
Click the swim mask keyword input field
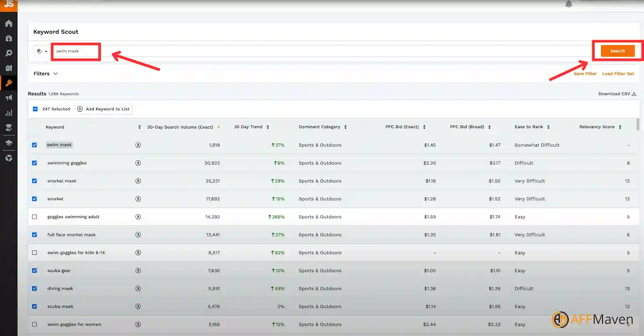click(76, 51)
